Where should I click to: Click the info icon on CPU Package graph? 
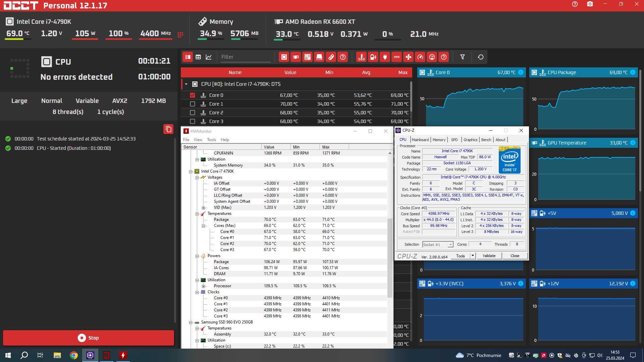click(633, 72)
